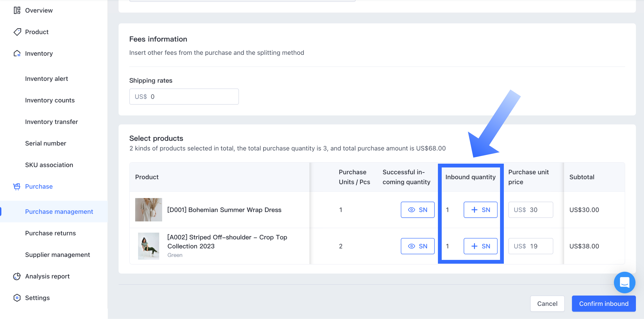
Task: Click the Overview dashboard icon
Action: (17, 10)
